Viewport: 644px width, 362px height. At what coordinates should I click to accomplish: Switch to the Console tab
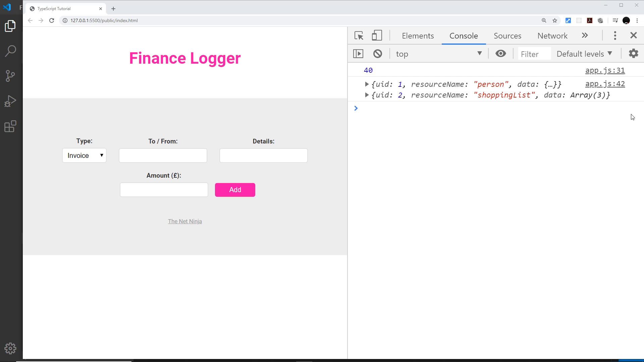click(x=464, y=36)
